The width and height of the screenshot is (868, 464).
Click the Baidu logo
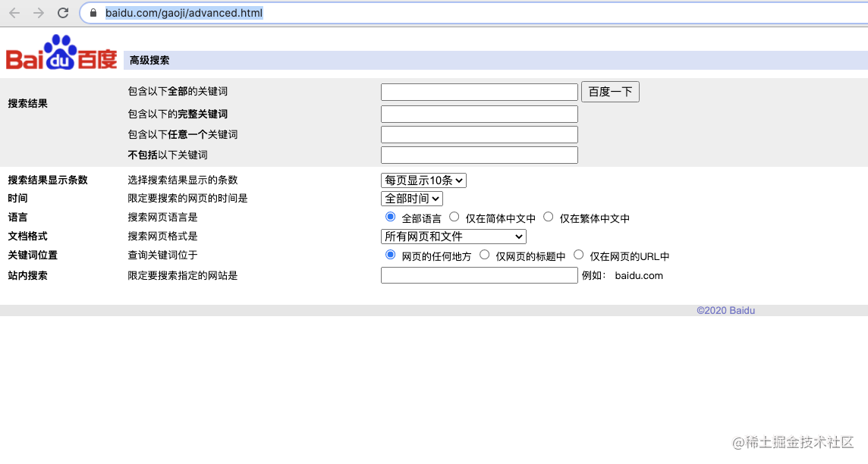coord(61,52)
